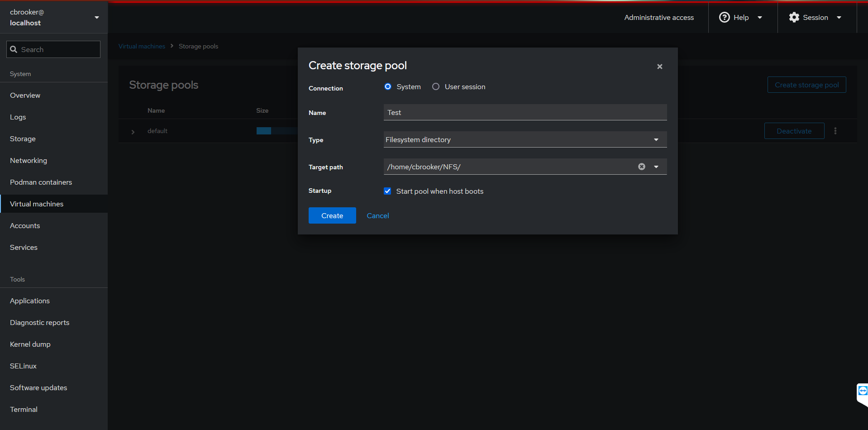This screenshot has width=868, height=430.
Task: Click the Help question mark icon
Action: click(x=724, y=17)
